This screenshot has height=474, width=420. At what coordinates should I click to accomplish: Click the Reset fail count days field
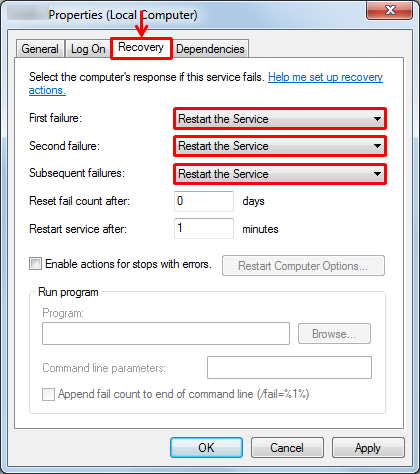pos(204,201)
